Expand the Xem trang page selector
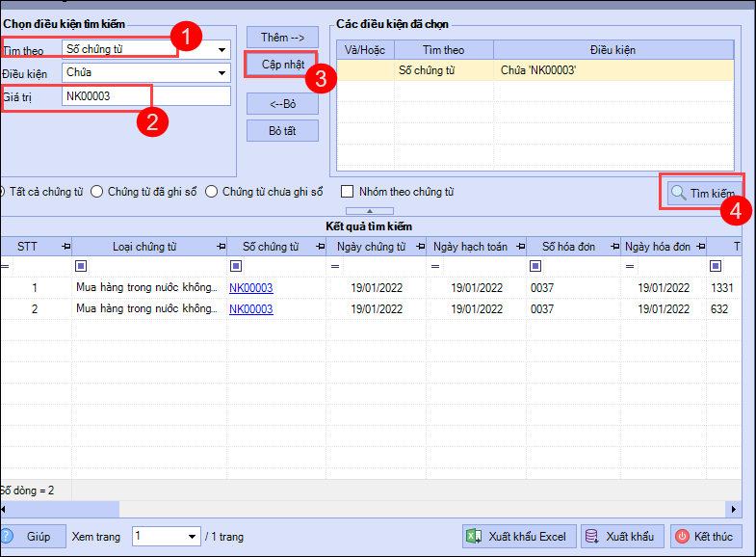Screen dimensions: 756x557 pos(191,537)
